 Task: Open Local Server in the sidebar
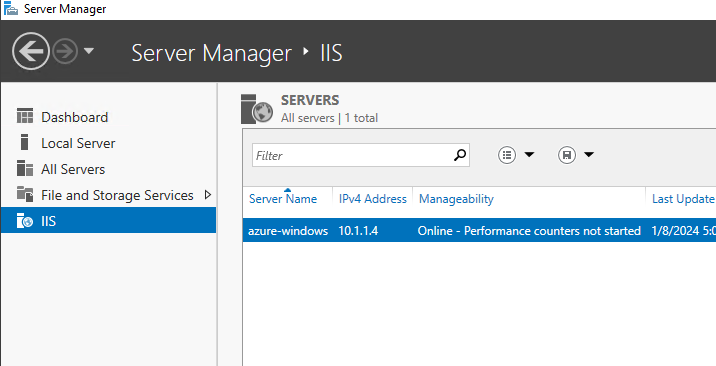coord(78,143)
